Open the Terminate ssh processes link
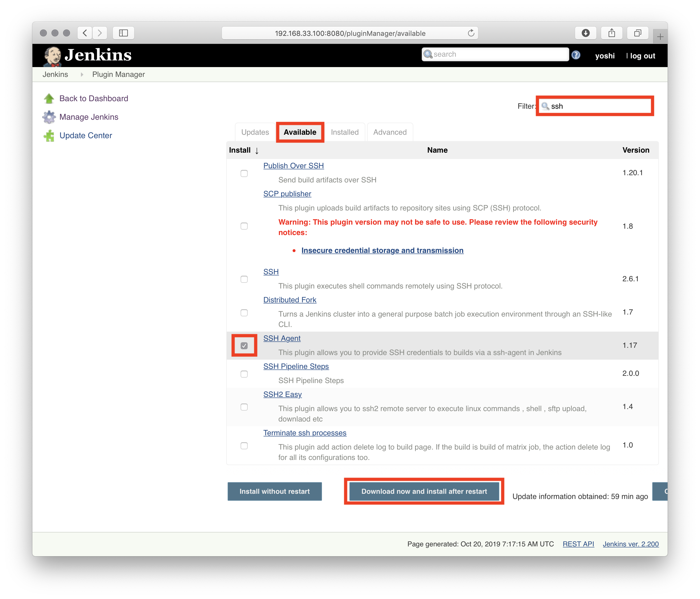The height and width of the screenshot is (599, 700). [x=305, y=433]
